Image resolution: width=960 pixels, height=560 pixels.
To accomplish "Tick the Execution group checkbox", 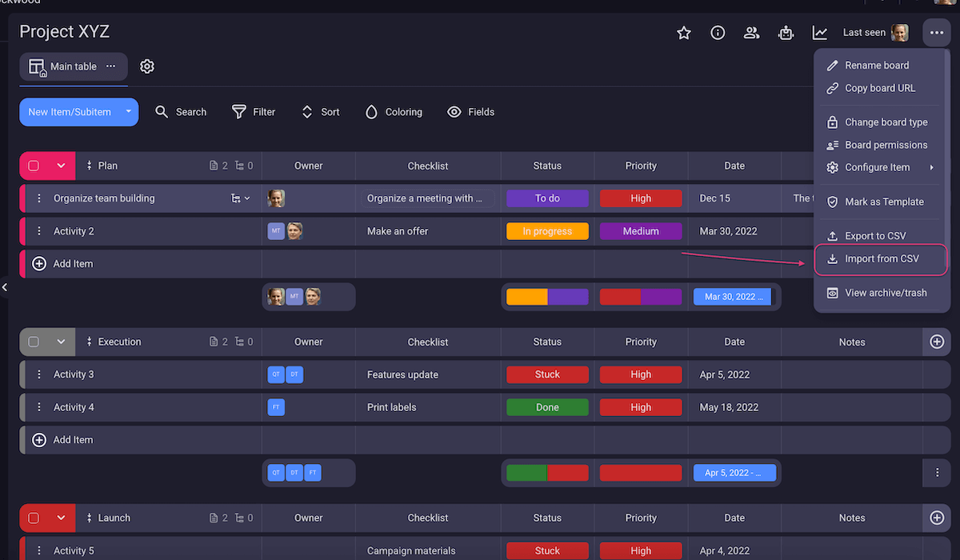I will pos(34,342).
